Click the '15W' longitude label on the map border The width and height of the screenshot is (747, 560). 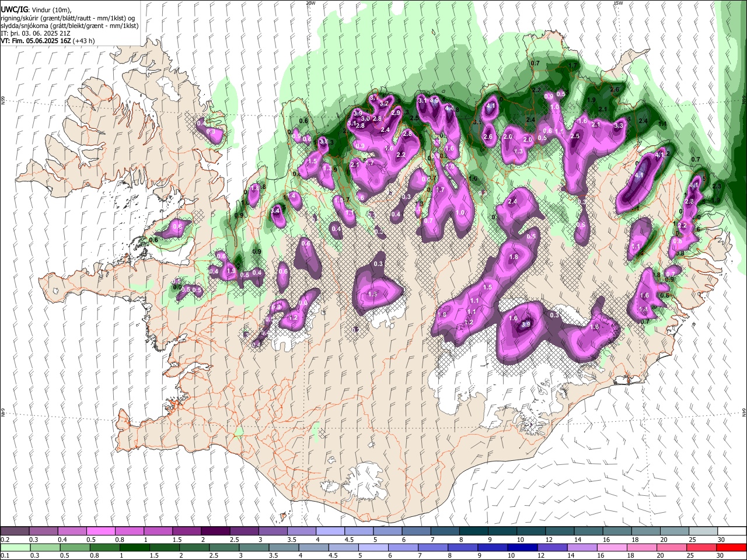click(x=618, y=3)
